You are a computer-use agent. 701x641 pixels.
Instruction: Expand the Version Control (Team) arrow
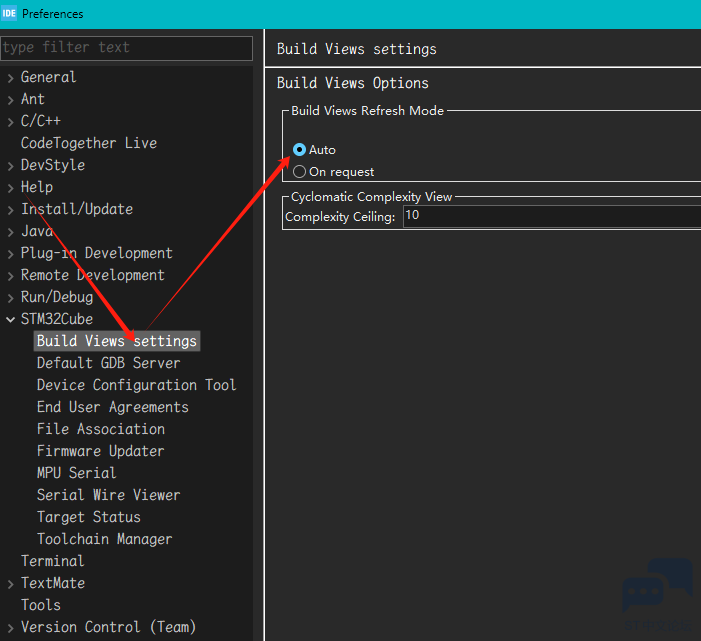coord(11,628)
